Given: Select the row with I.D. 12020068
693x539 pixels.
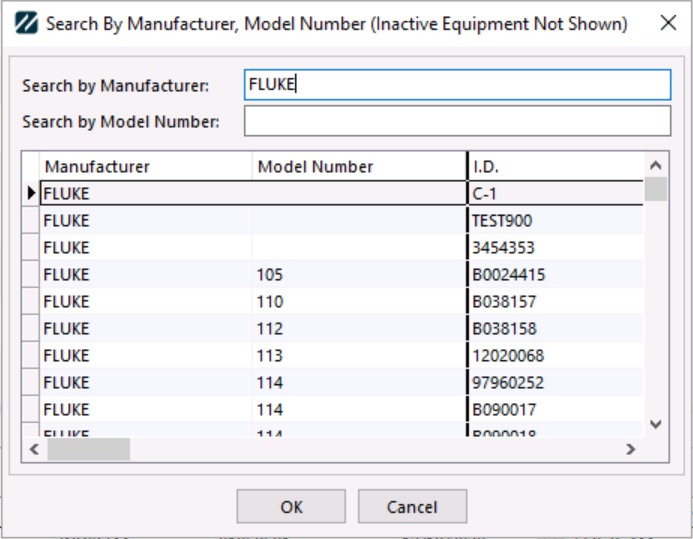Looking at the screenshot, I should click(x=555, y=356).
